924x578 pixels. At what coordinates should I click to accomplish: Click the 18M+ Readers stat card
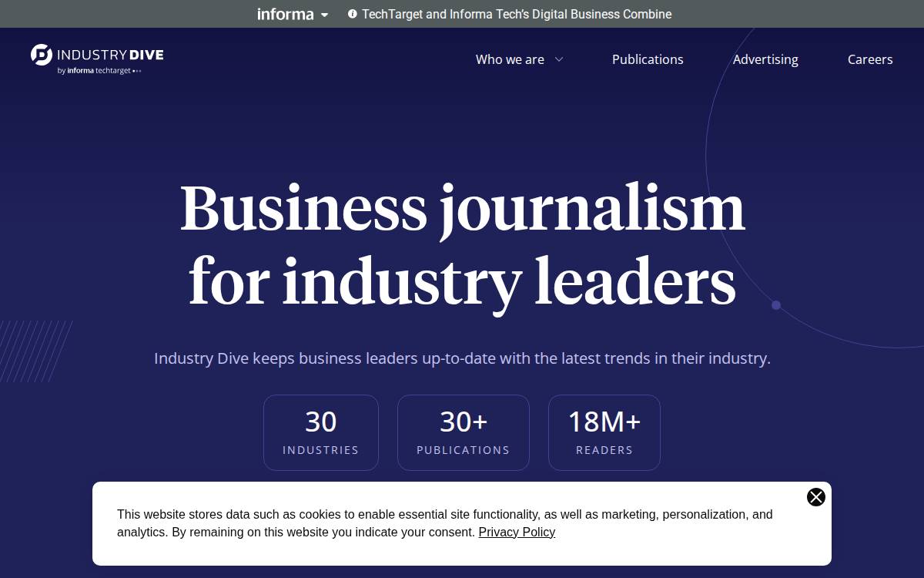tap(604, 432)
